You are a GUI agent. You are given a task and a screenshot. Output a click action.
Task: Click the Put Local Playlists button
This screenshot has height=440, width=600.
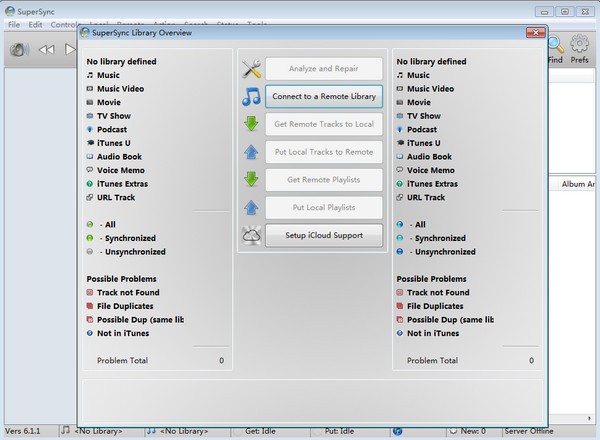click(324, 207)
